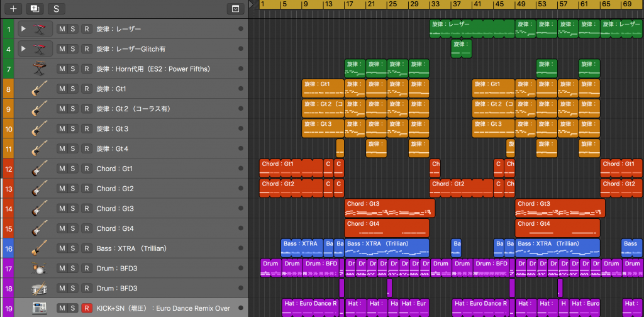Open the track header dropdown menu
Viewport: 644px width, 317px height.
pos(235,9)
